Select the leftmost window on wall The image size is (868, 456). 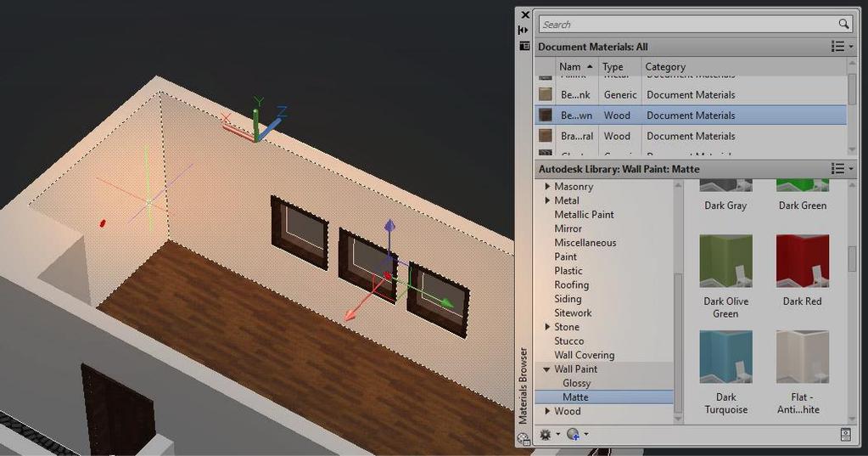(300, 232)
